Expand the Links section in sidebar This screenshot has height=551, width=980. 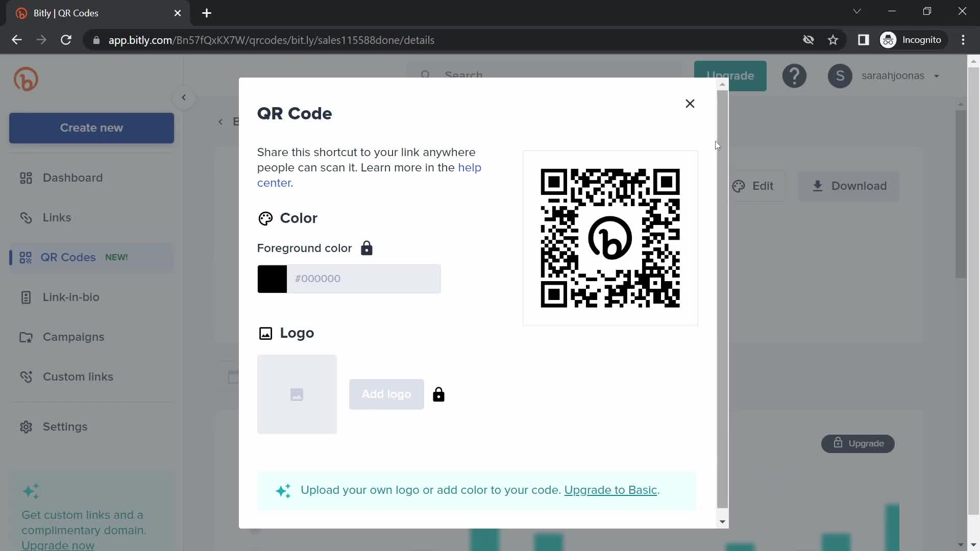57,217
